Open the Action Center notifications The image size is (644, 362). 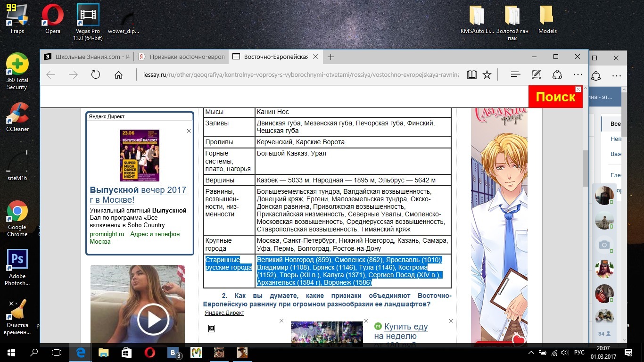point(628,352)
